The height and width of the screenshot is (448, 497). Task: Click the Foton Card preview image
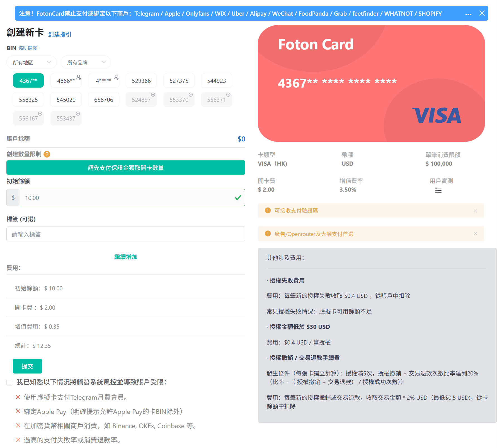click(371, 83)
